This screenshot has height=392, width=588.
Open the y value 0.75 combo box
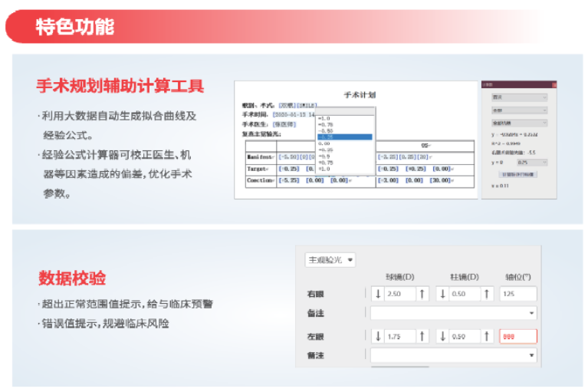tap(532, 163)
